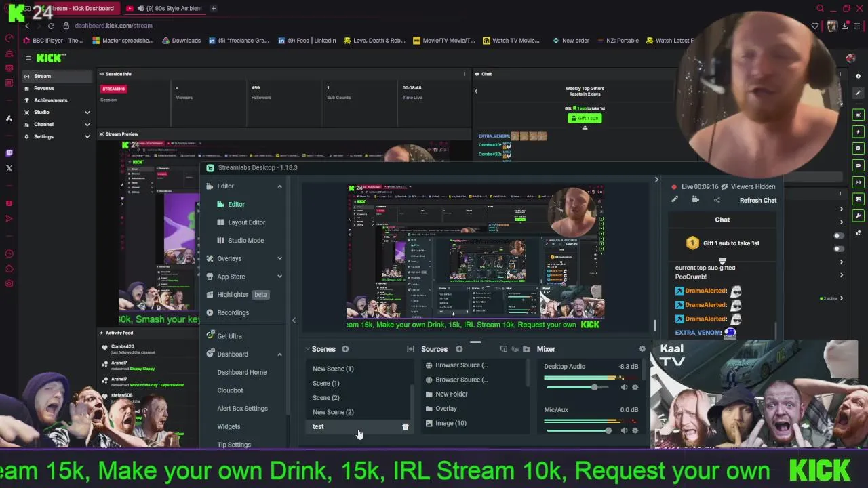
Task: Click the Kick wrench tools sidebar icon
Action: 859,216
